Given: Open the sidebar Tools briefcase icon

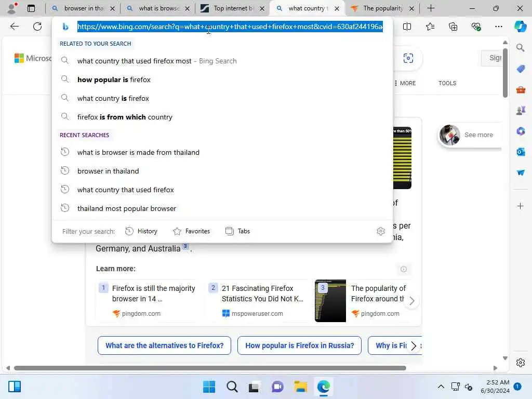Looking at the screenshot, I should pyautogui.click(x=521, y=90).
